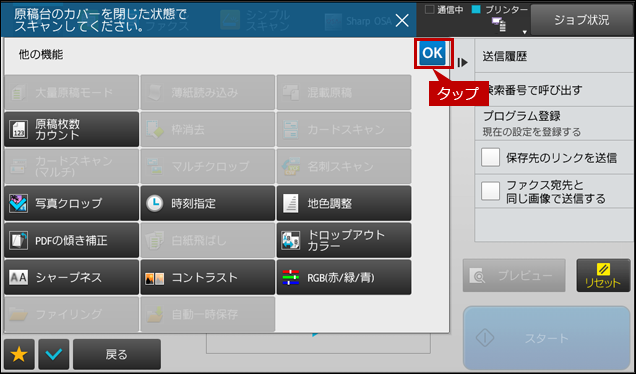The image size is (636, 374).
Task: Enable ファクス宛先と同じ画像で送信する checkbox
Action: click(x=490, y=191)
